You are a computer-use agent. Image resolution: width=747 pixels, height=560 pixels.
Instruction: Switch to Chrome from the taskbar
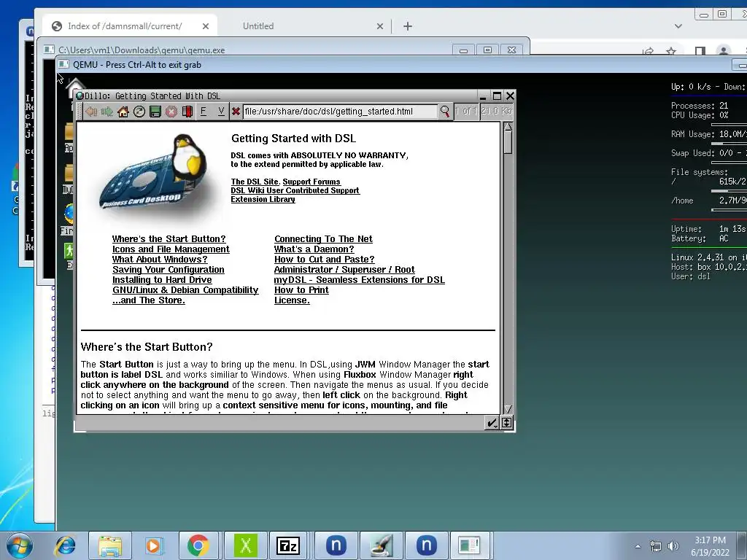pos(198,545)
